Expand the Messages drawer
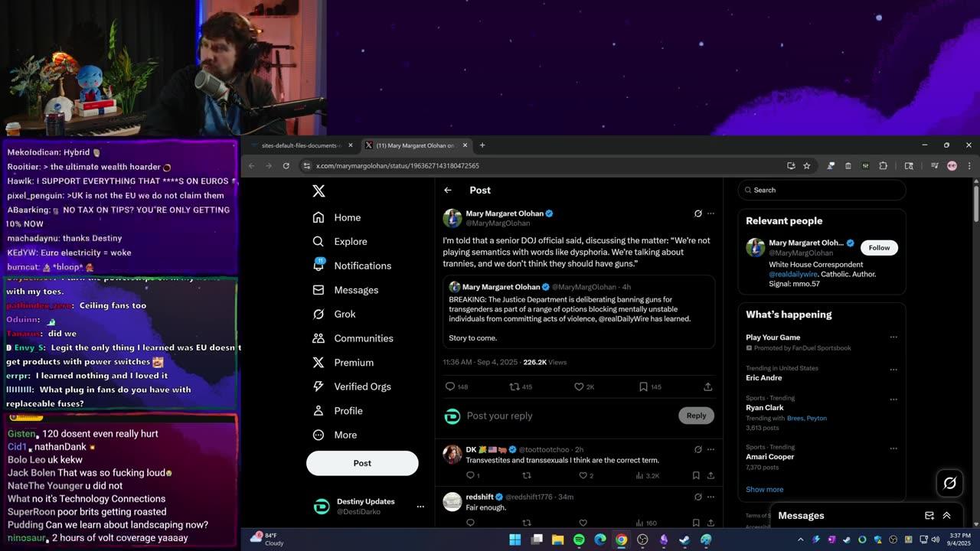Screen dimensions: 980x551 click(947, 516)
